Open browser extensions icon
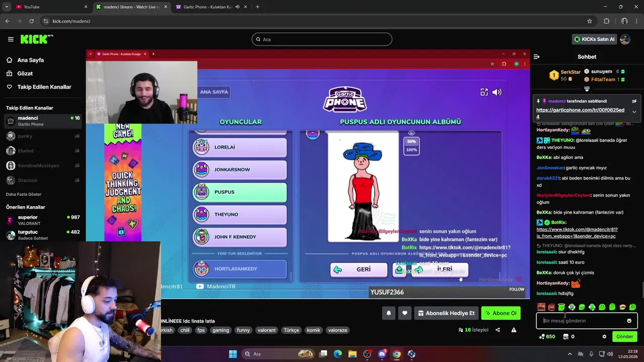This screenshot has width=644, height=362. [606, 21]
